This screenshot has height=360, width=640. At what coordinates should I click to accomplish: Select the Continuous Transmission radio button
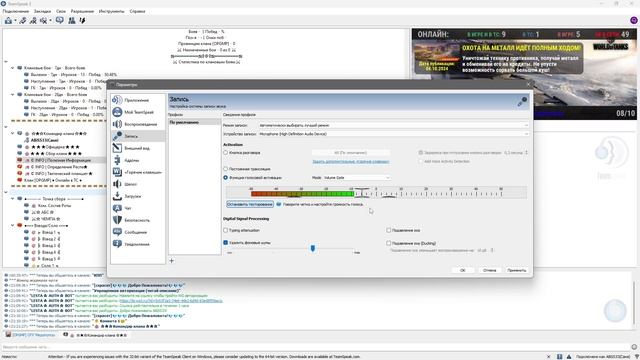(x=225, y=169)
